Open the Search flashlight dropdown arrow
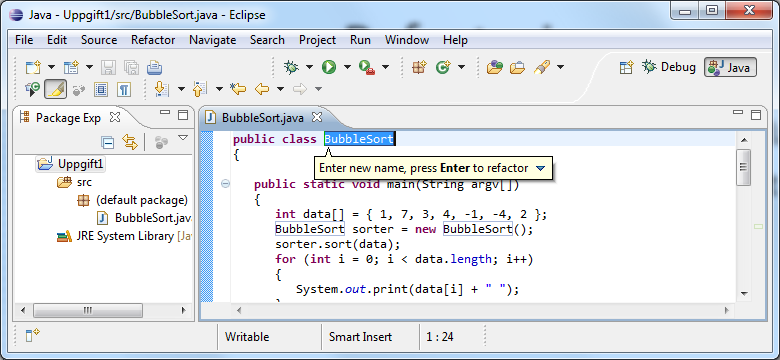The width and height of the screenshot is (780, 360). tap(561, 67)
